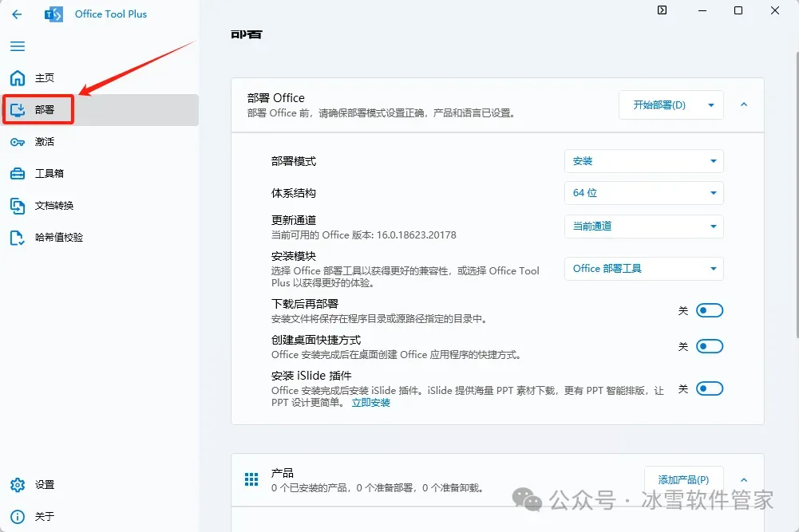Click the 创建桌面快捷方式 label
This screenshot has width=799, height=532.
(x=316, y=340)
